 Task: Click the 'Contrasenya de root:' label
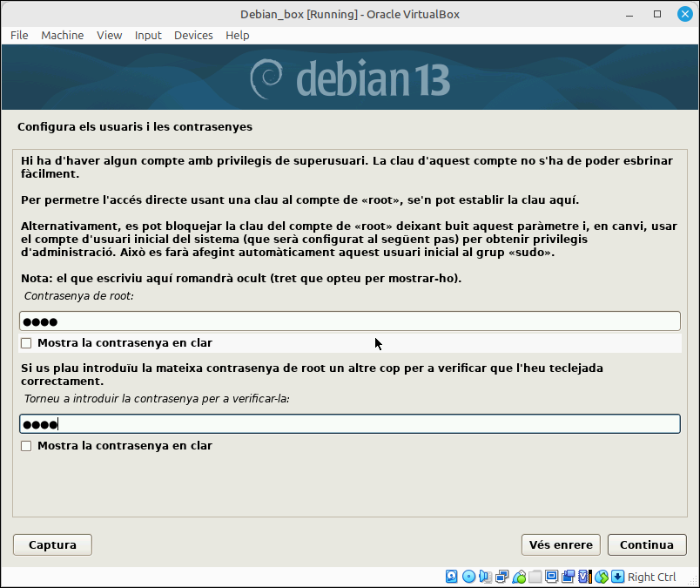click(x=79, y=296)
